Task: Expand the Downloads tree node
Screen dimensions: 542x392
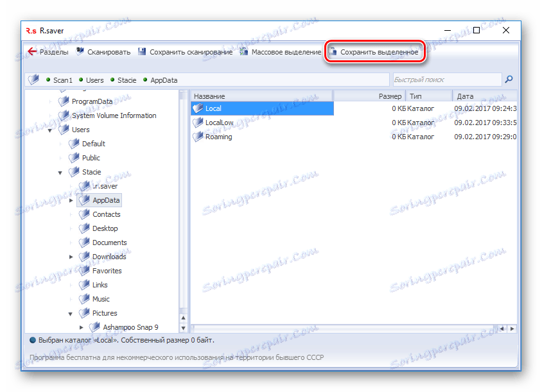Action: tap(71, 257)
